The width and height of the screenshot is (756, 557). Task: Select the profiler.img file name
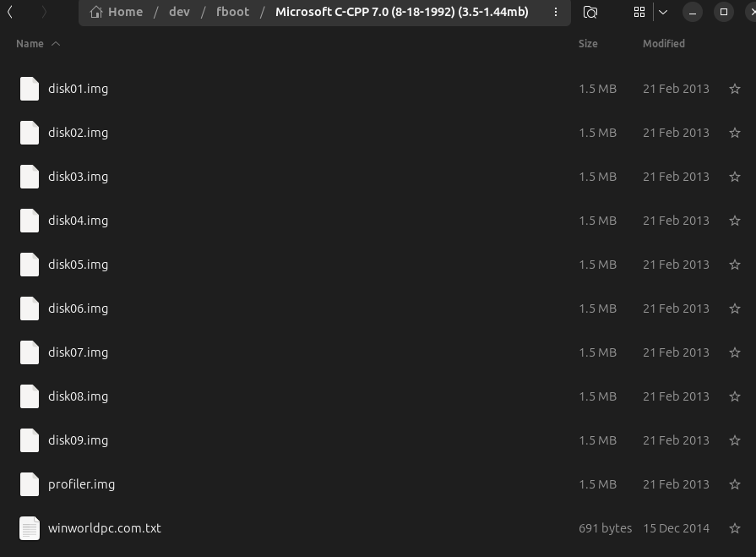[x=81, y=484]
